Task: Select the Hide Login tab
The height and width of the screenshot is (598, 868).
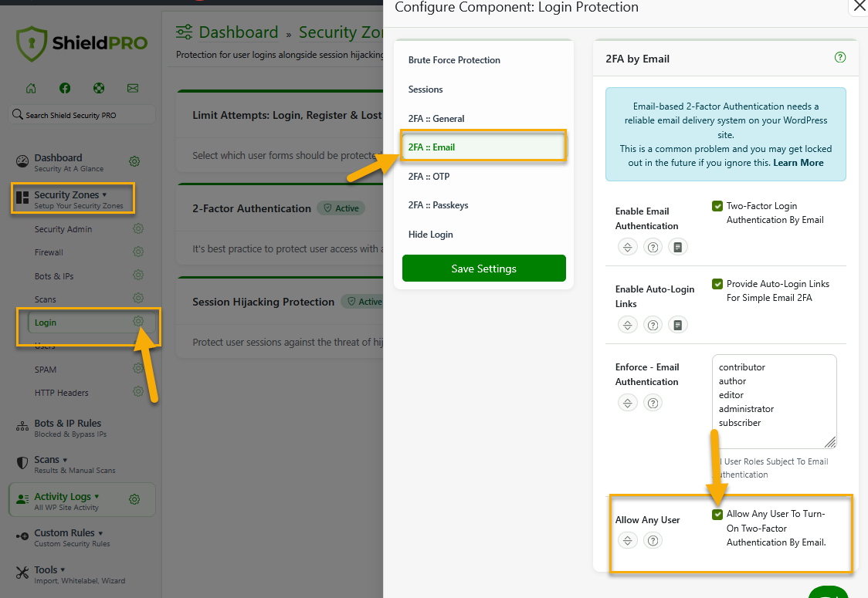Action: pos(430,235)
